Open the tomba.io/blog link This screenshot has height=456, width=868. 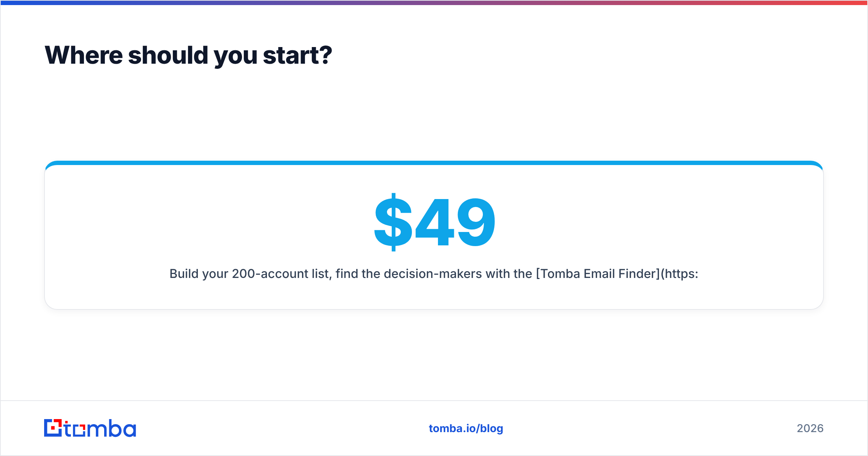tap(466, 428)
